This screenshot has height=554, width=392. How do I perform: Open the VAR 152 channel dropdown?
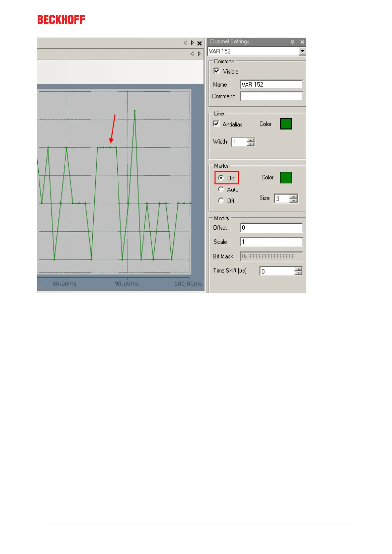(x=302, y=51)
